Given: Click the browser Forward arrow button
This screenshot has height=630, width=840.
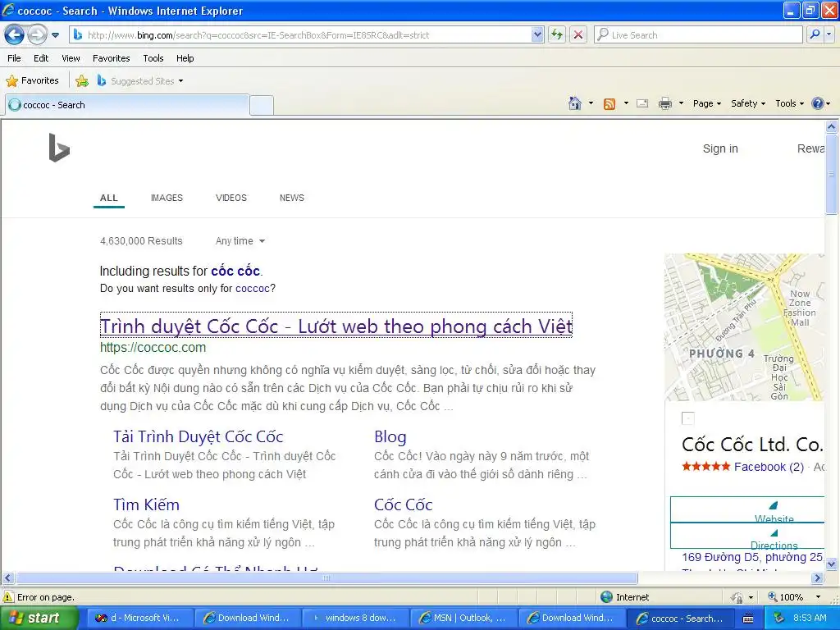Looking at the screenshot, I should [37, 34].
